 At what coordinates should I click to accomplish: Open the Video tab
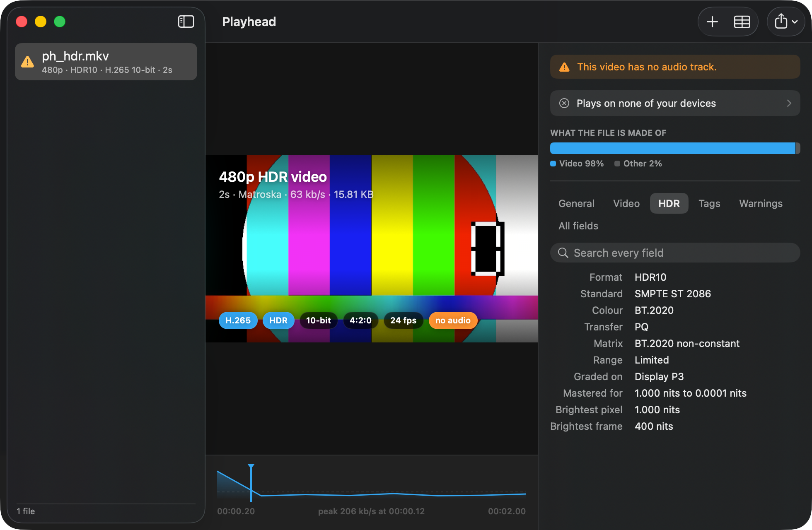pos(626,203)
